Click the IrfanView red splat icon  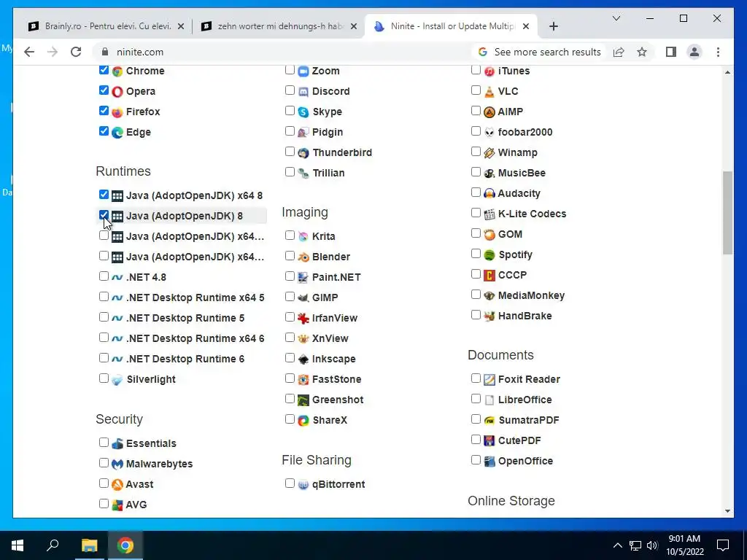pyautogui.click(x=303, y=318)
